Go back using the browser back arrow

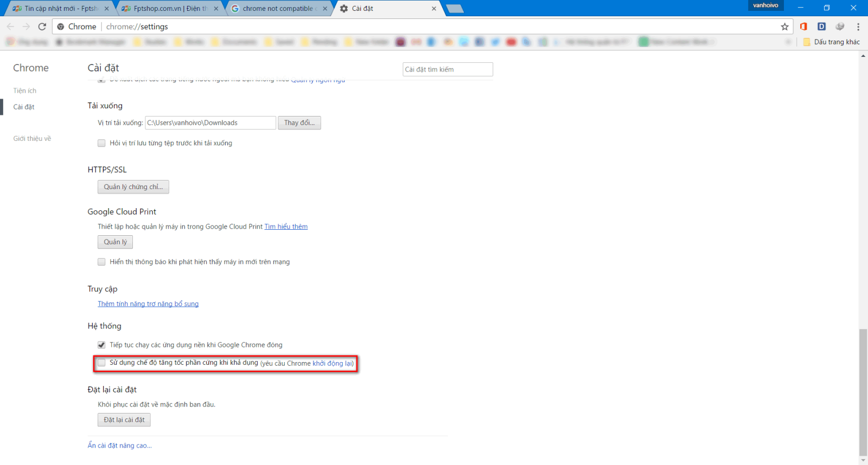point(10,27)
